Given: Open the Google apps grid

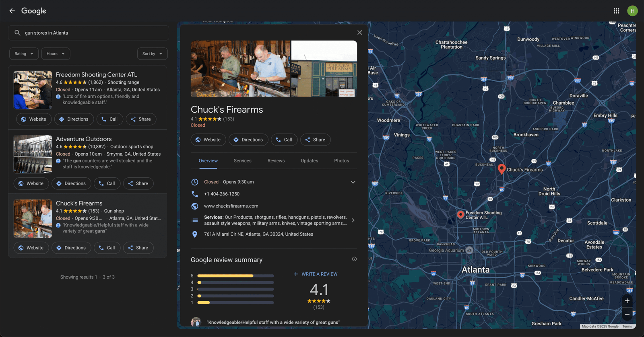Looking at the screenshot, I should click(616, 11).
